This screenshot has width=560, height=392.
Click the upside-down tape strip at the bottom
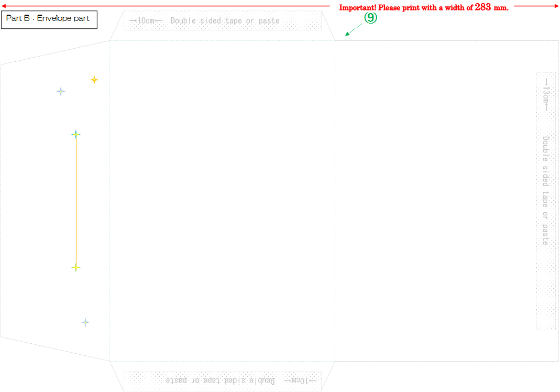point(223,380)
